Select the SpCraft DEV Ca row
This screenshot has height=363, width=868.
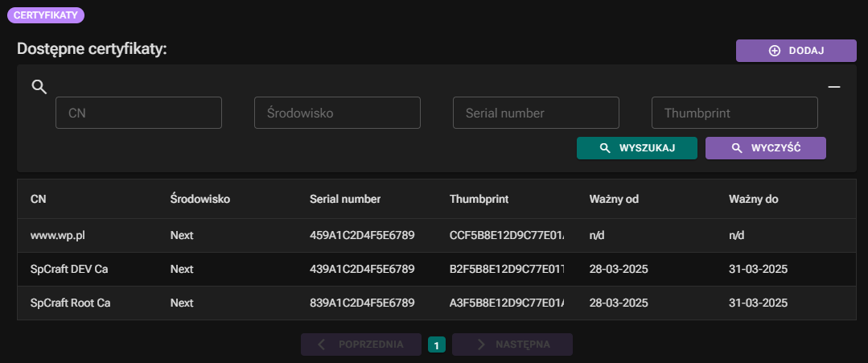[x=68, y=269]
